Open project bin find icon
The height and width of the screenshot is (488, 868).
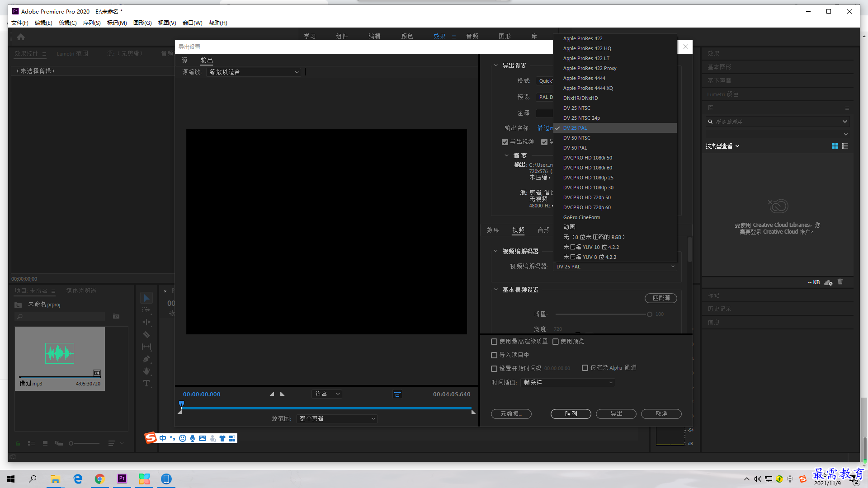coord(116,316)
